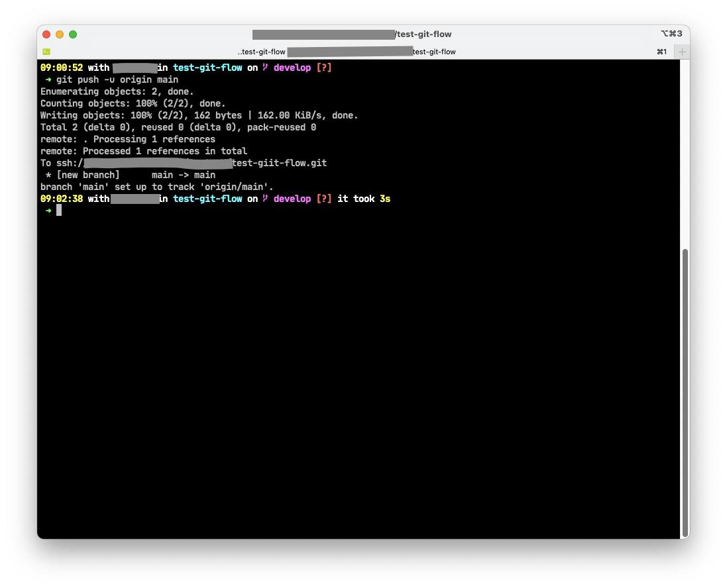727x588 pixels.
Task: Click the green maximize window button
Action: coord(73,34)
